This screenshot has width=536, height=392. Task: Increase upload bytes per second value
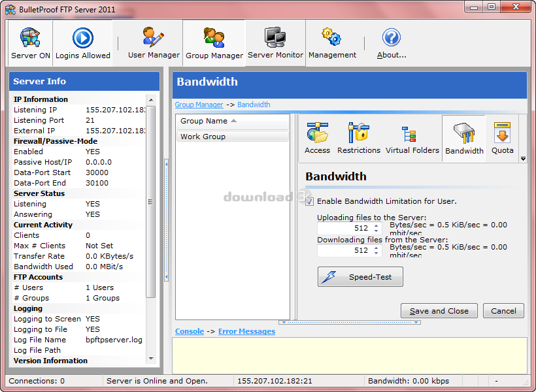(x=377, y=225)
